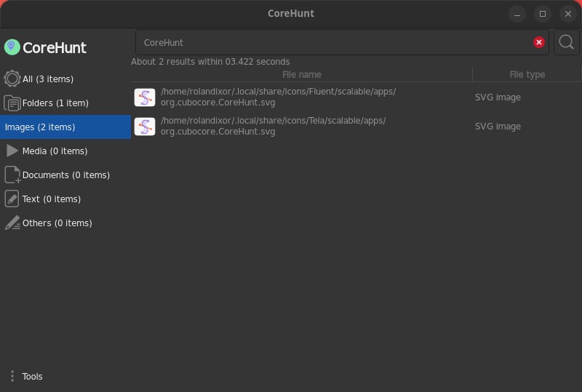Select Text (0 items) category

tap(65, 199)
